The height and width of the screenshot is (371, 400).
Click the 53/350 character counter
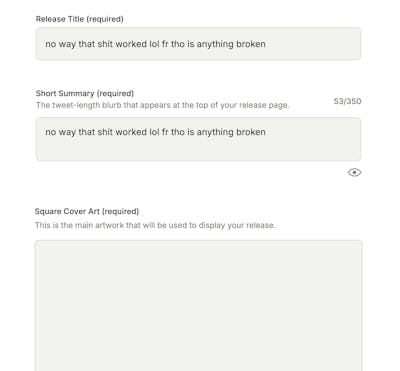pyautogui.click(x=347, y=101)
